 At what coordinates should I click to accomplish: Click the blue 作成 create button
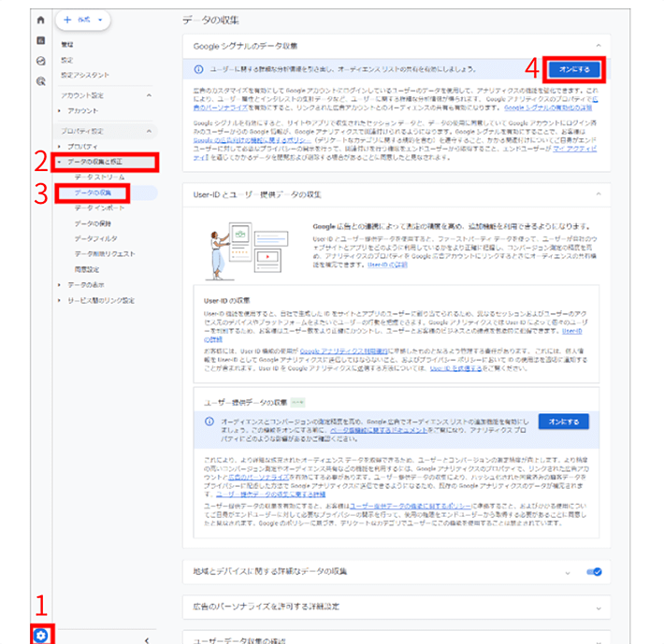coord(83,20)
